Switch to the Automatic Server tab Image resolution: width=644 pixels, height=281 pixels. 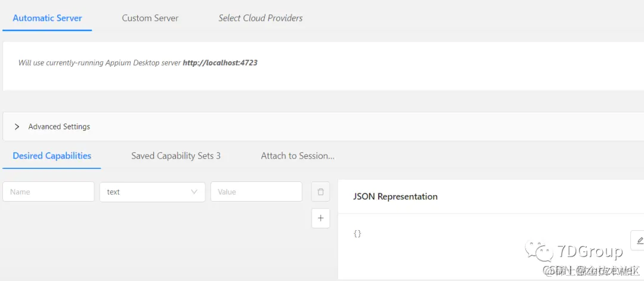47,18
